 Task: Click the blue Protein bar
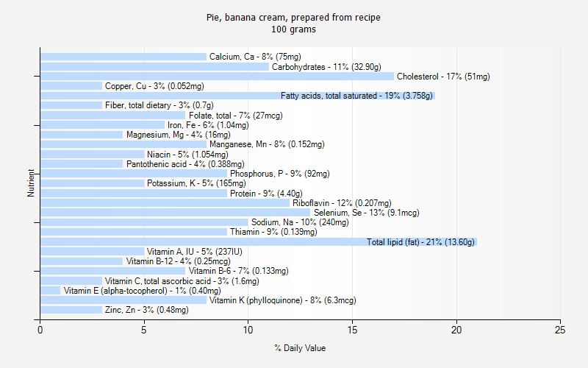point(134,194)
